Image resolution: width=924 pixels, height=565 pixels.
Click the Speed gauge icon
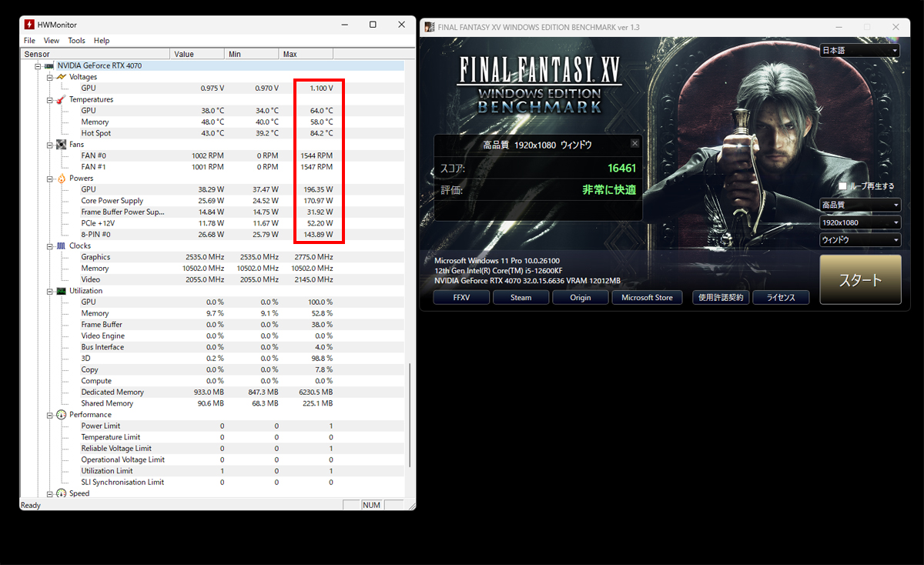click(x=61, y=493)
